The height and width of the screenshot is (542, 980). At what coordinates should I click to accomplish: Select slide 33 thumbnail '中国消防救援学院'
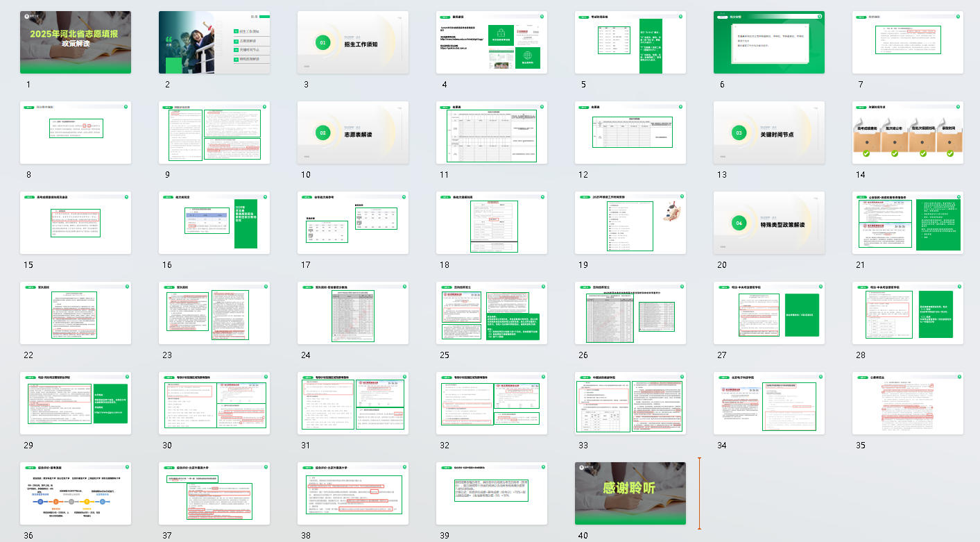(630, 403)
